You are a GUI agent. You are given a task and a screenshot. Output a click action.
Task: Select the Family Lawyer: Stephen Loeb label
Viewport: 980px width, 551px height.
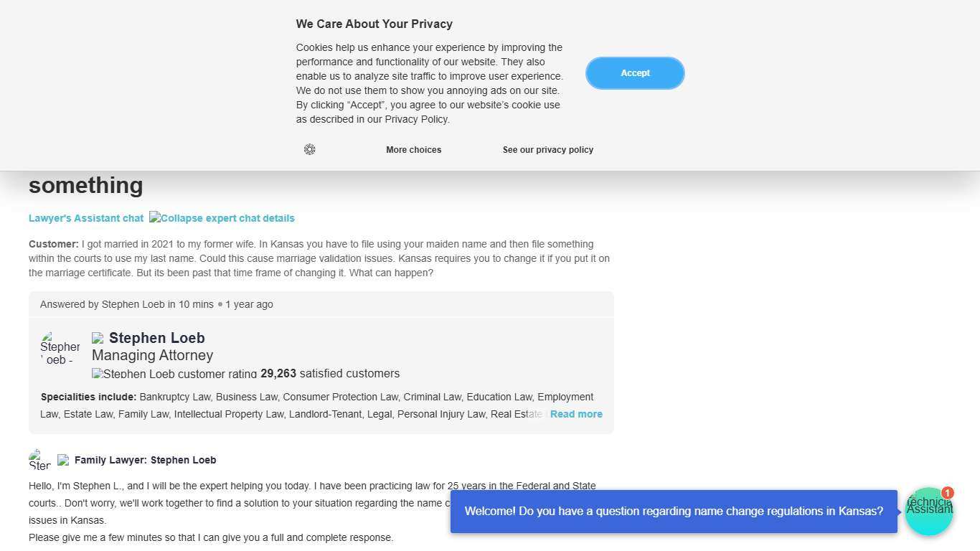[x=145, y=460]
